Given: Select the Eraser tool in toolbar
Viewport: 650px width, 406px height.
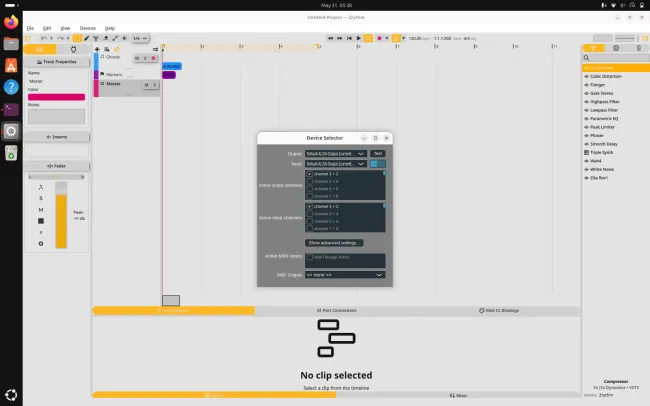Looking at the screenshot, I should pyautogui.click(x=106, y=38).
